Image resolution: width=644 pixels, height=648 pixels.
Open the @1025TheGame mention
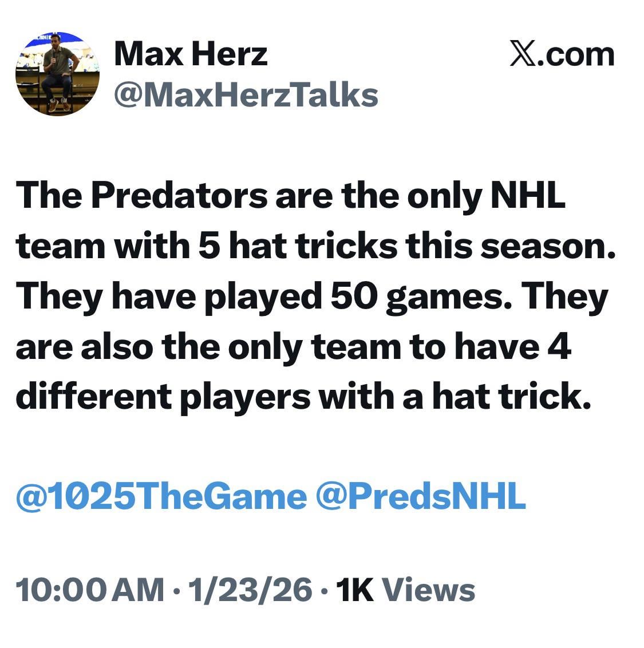(x=161, y=496)
